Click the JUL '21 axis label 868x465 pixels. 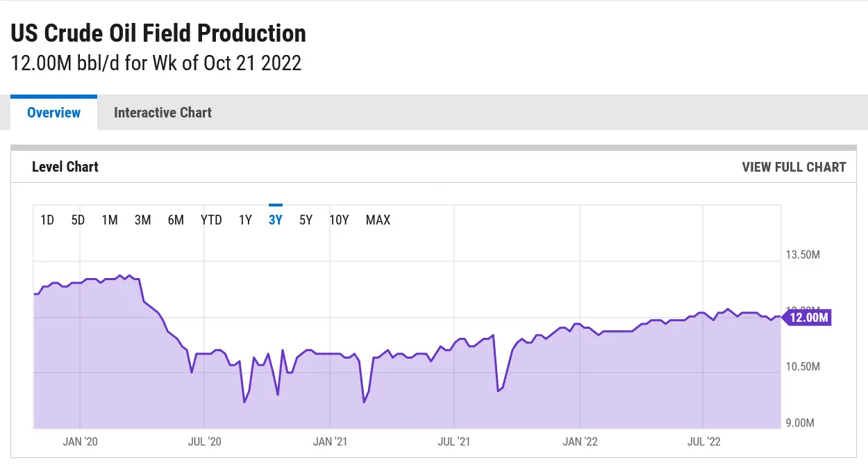pyautogui.click(x=455, y=441)
